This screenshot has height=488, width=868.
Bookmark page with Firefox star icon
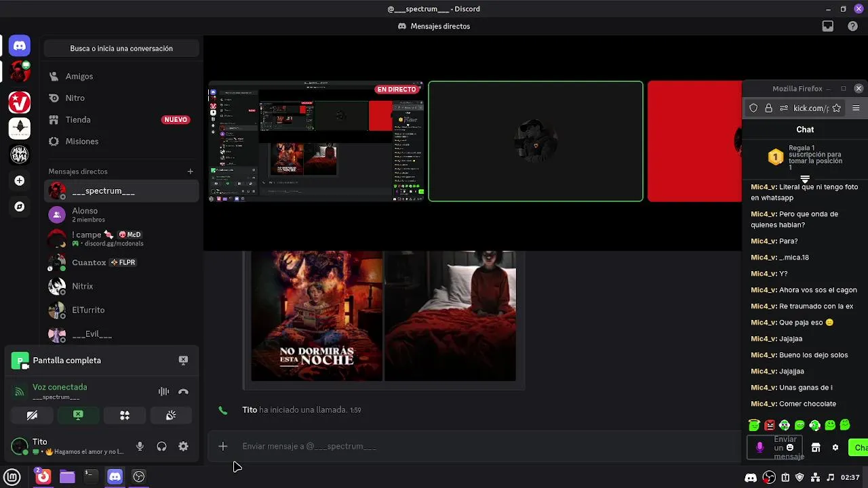pyautogui.click(x=837, y=108)
